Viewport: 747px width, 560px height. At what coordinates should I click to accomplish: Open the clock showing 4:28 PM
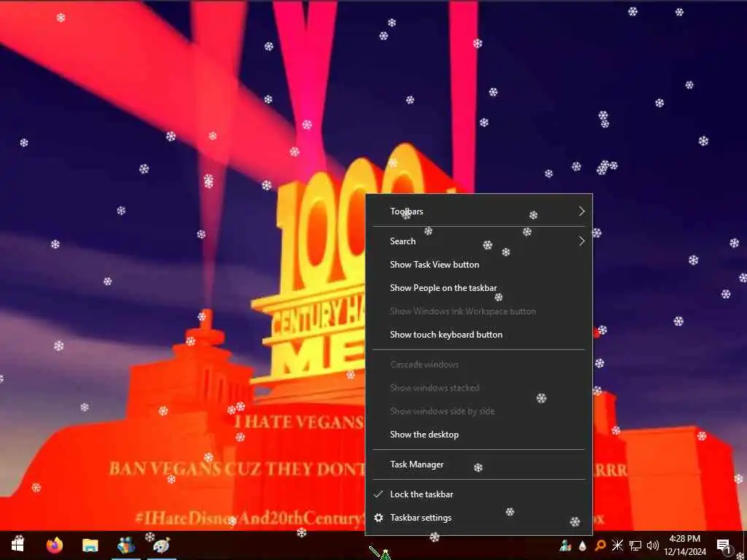pyautogui.click(x=684, y=545)
